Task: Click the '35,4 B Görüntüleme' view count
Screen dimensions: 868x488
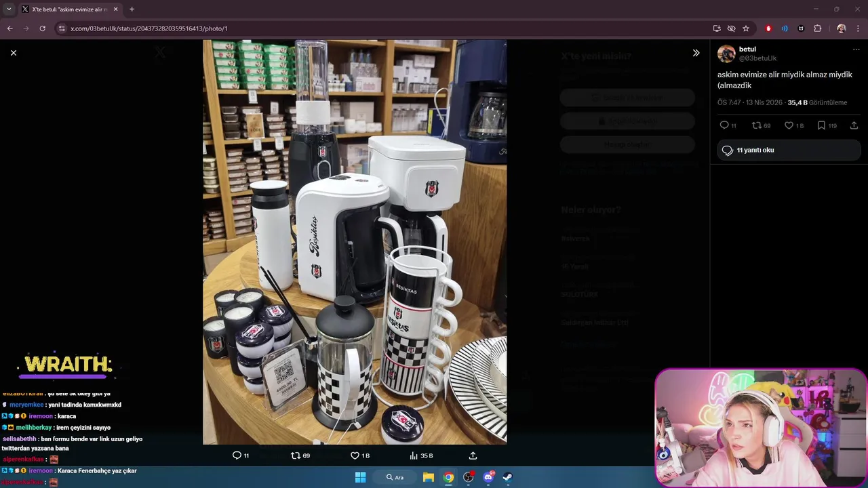Action: pos(817,103)
